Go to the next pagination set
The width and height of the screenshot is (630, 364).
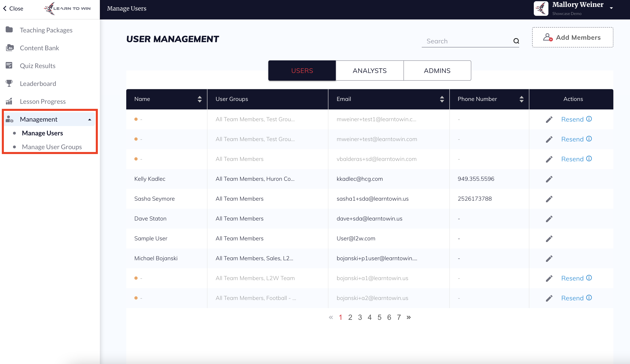(409, 317)
